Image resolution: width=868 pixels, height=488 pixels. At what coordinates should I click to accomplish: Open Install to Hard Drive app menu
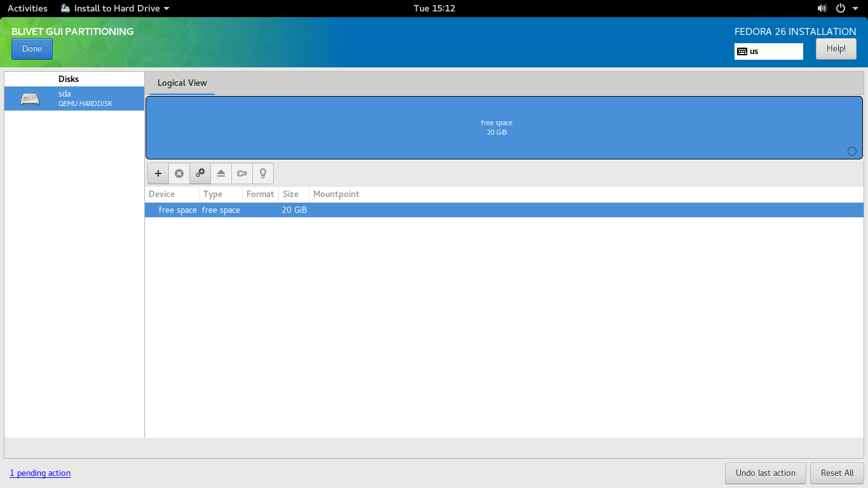115,8
